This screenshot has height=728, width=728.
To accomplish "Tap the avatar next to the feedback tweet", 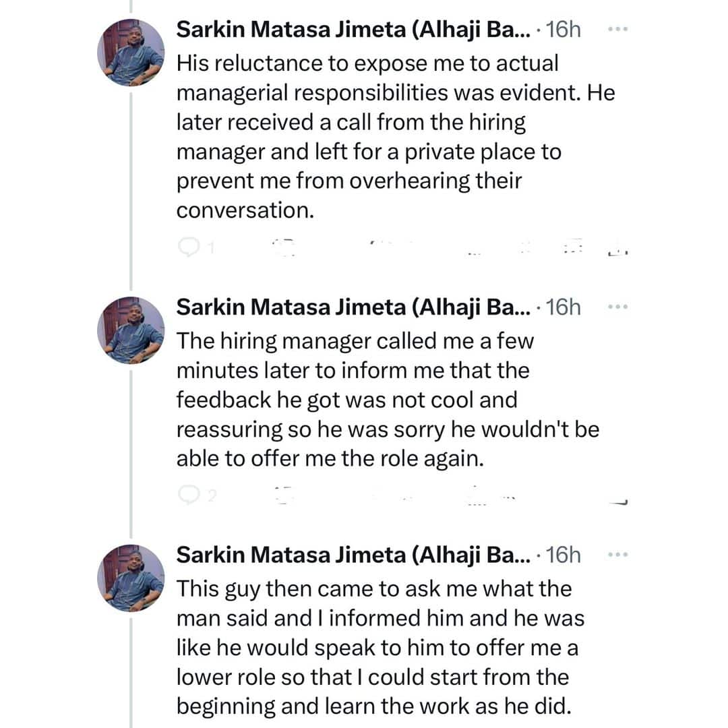I will [x=131, y=331].
